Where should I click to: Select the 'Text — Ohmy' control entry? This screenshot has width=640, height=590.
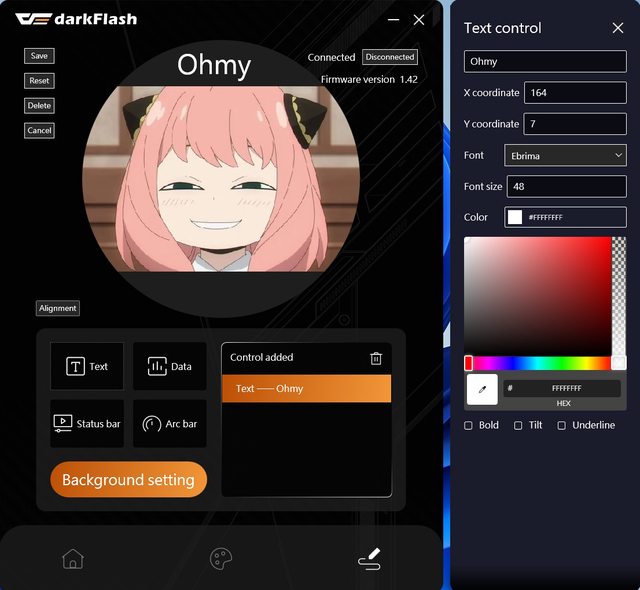click(306, 388)
